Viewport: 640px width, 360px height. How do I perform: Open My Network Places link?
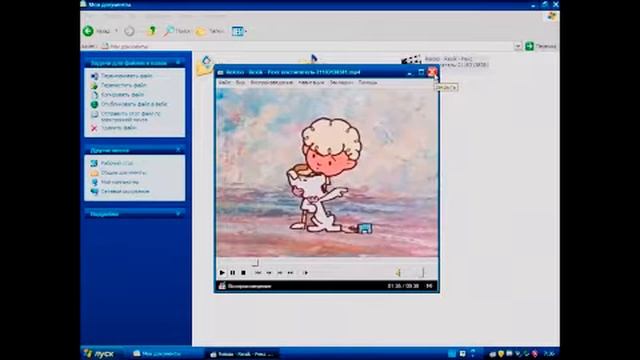click(x=125, y=191)
